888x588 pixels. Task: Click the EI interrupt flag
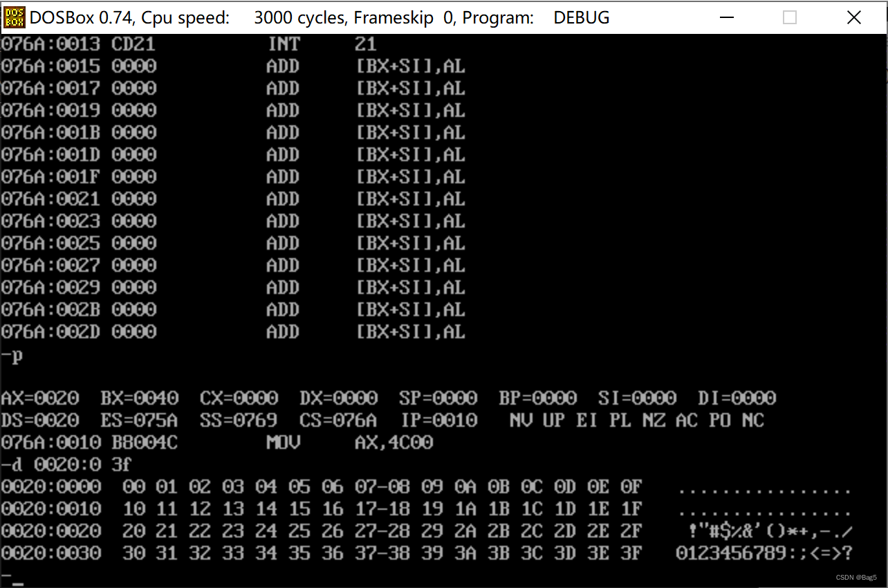click(x=587, y=421)
